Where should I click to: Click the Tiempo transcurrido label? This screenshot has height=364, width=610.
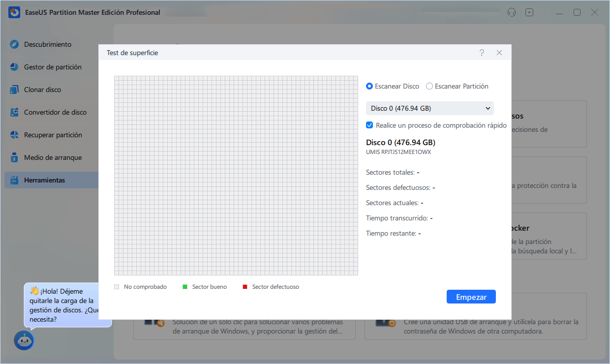397,218
